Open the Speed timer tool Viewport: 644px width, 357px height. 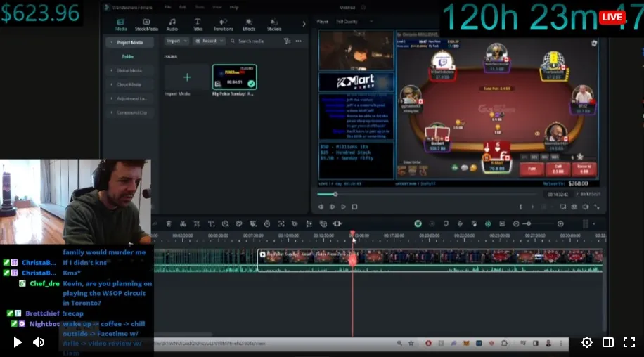click(267, 223)
